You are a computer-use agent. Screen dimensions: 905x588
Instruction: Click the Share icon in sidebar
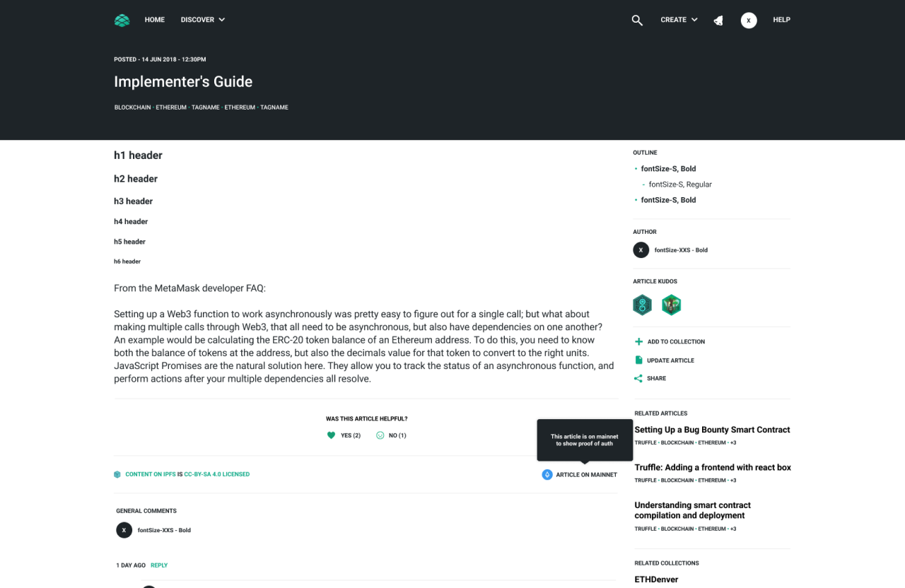pyautogui.click(x=638, y=379)
